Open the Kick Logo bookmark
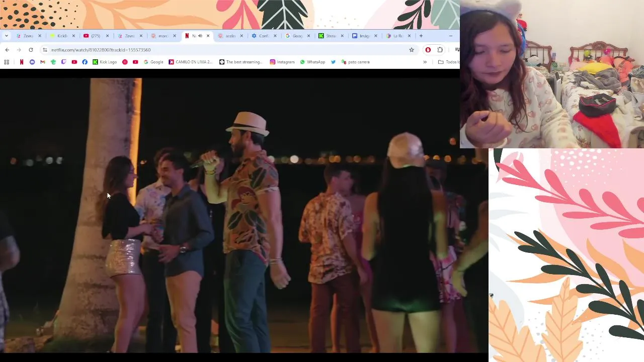Viewport: 644px width, 362px height. tap(105, 62)
